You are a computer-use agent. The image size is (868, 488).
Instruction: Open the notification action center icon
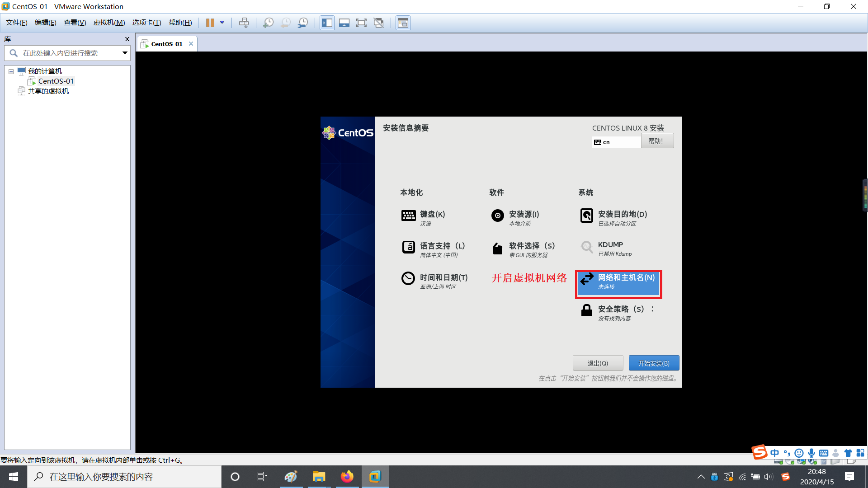(849, 477)
